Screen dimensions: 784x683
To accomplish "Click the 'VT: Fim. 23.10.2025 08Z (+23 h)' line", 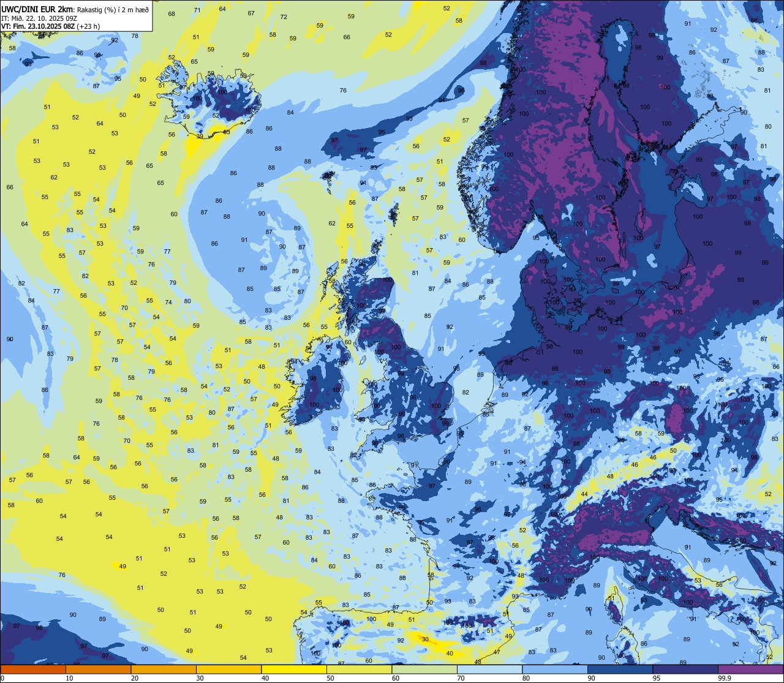I will click(x=51, y=26).
